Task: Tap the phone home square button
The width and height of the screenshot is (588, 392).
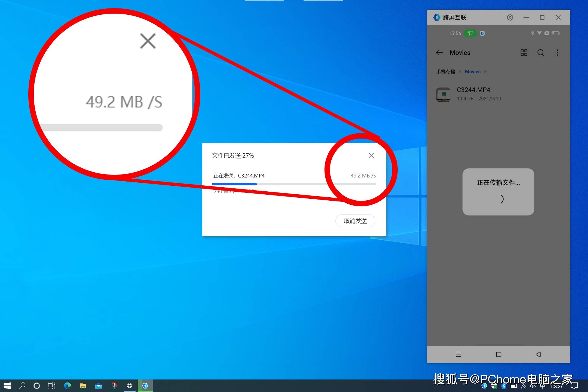Action: point(498,354)
